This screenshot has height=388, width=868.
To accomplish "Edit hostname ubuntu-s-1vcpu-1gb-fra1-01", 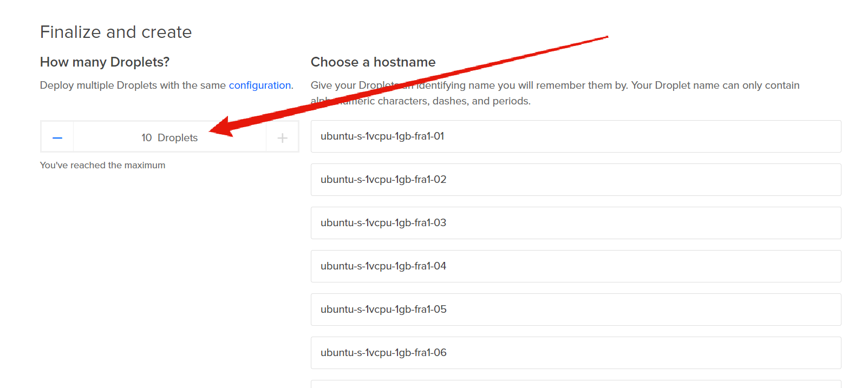I will (576, 136).
